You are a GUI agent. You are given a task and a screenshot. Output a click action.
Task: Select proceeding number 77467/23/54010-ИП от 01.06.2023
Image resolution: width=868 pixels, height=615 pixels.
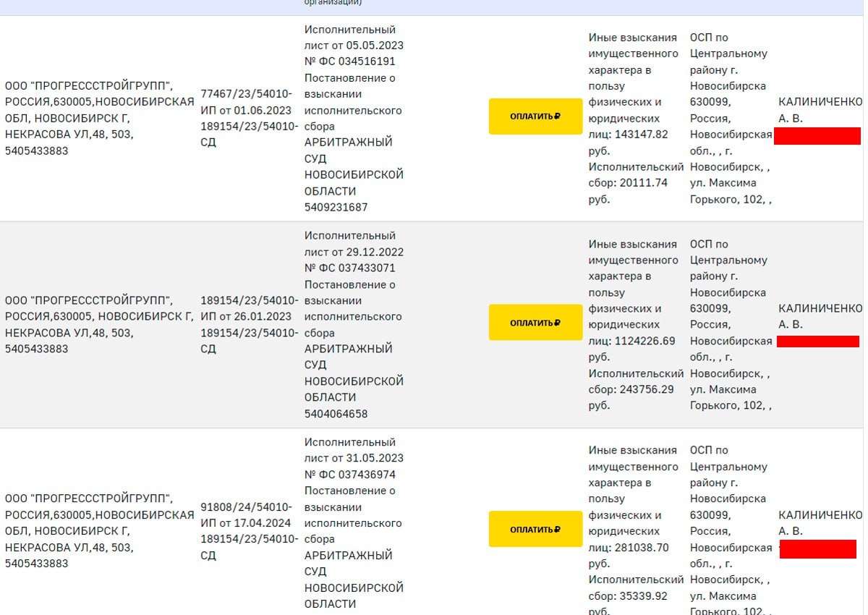(x=247, y=102)
